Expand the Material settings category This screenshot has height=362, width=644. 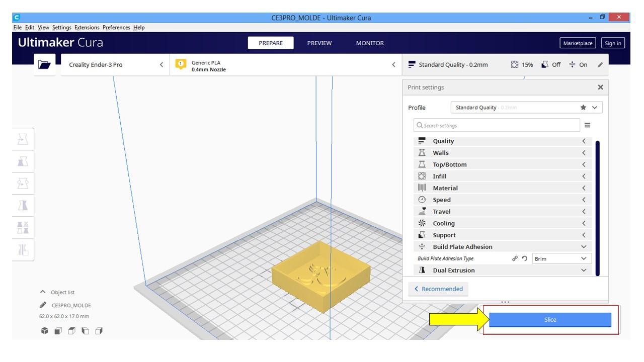502,188
